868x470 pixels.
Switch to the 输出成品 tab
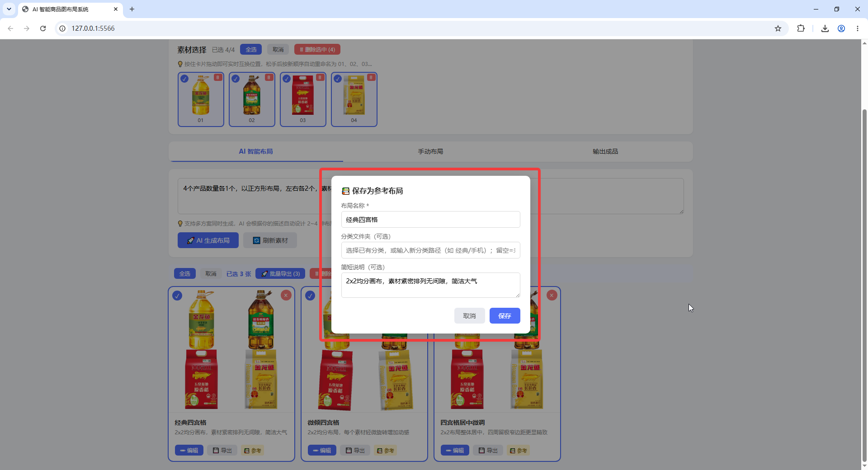(605, 151)
